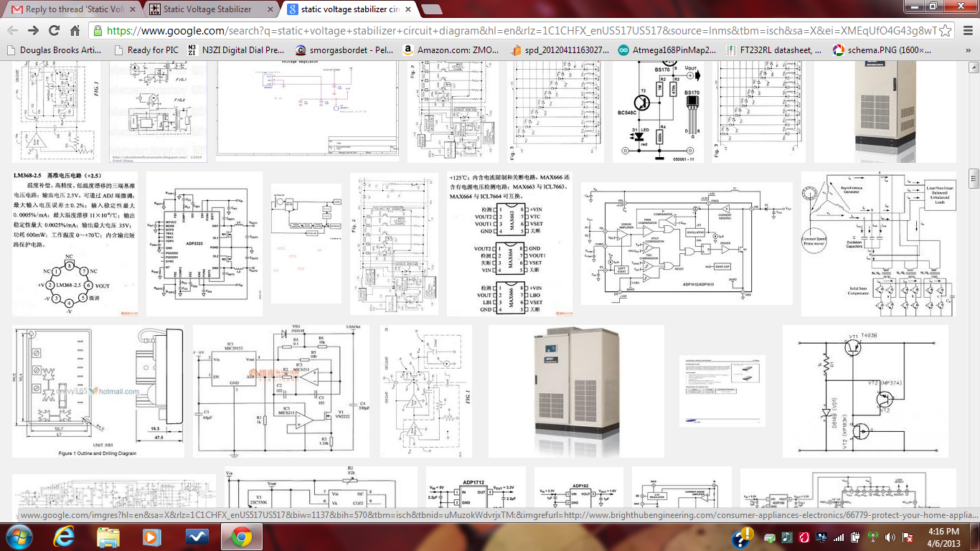Open the 'Amazon.com: ZMO...' bookmark
This screenshot has height=551, width=980.
click(x=451, y=50)
